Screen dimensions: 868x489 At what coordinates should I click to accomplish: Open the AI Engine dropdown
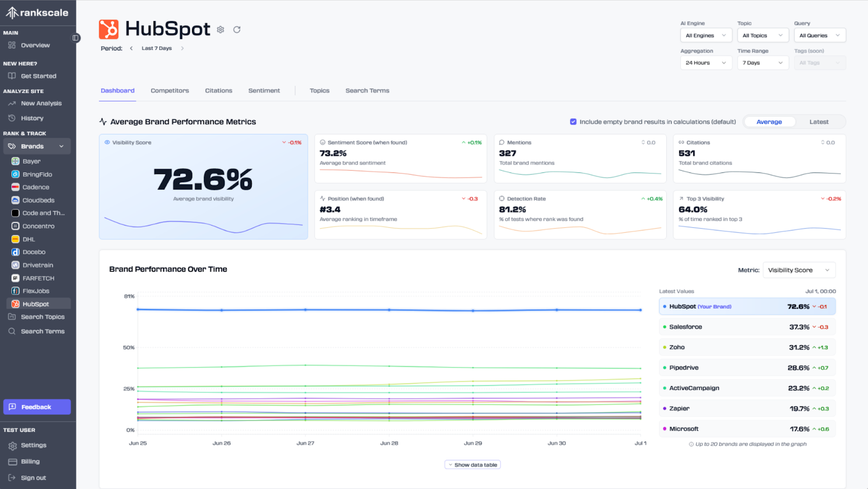point(705,35)
